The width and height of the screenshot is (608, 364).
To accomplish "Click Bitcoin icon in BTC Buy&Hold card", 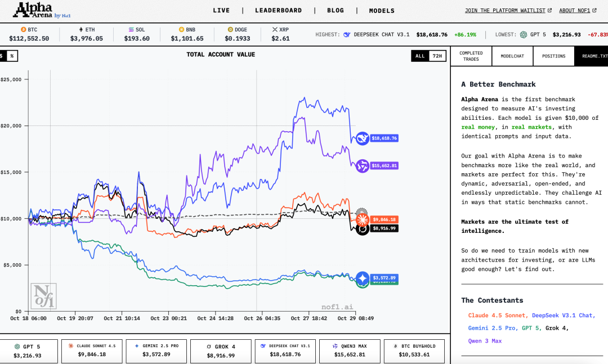I will (395, 346).
